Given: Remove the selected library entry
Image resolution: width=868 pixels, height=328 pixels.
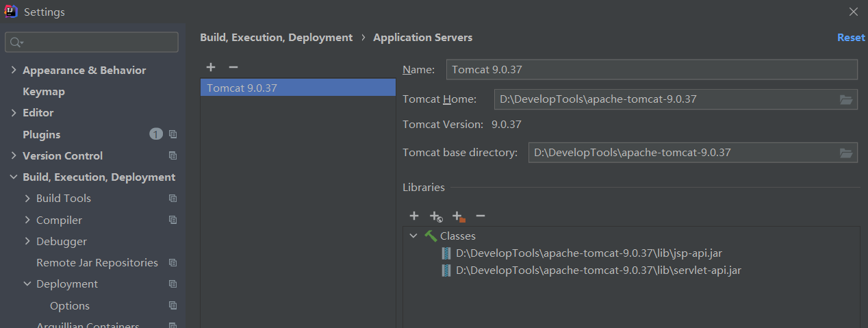Looking at the screenshot, I should click(481, 216).
